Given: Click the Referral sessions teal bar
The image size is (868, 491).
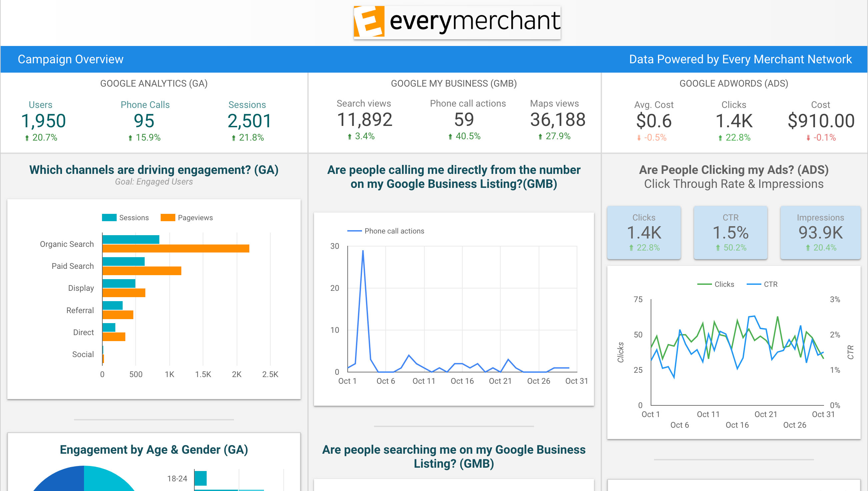Looking at the screenshot, I should coord(113,305).
